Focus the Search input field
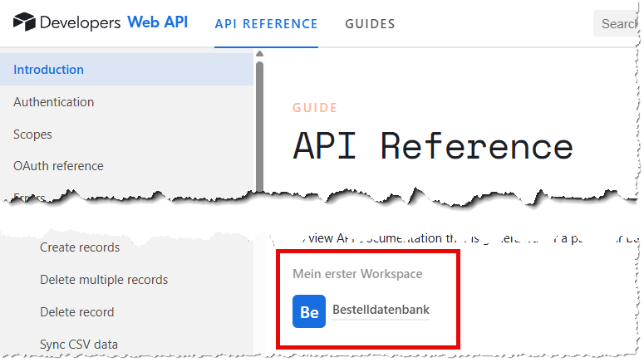644x362 pixels. pos(617,24)
